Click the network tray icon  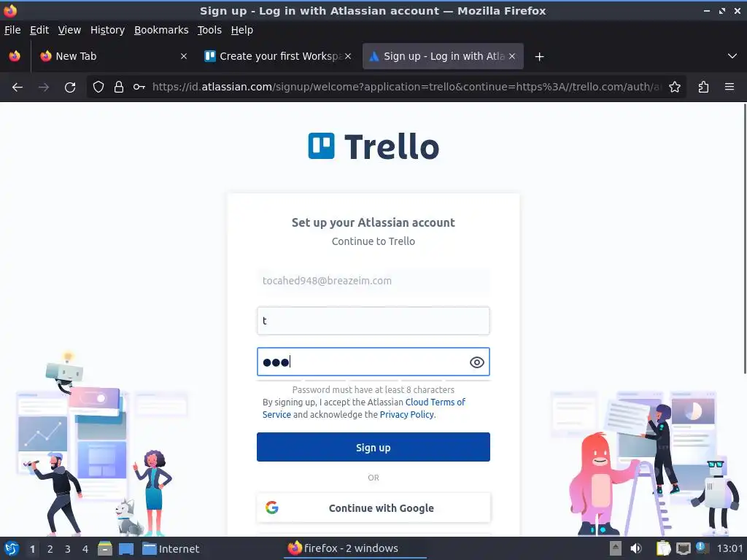pos(683,548)
